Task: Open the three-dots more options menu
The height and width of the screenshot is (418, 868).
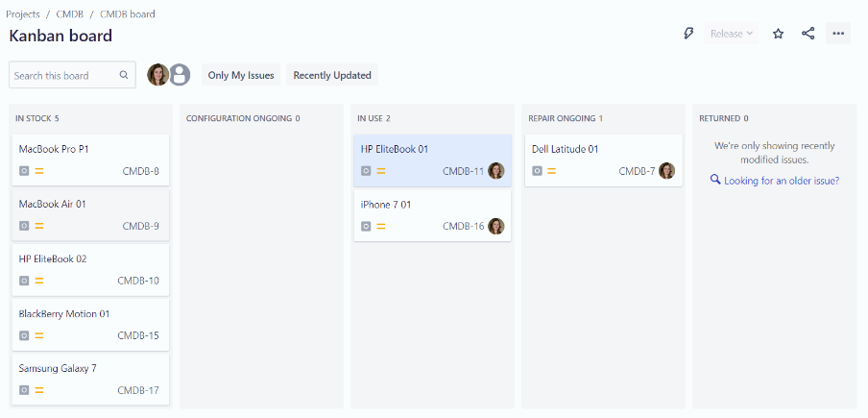Action: 838,34
